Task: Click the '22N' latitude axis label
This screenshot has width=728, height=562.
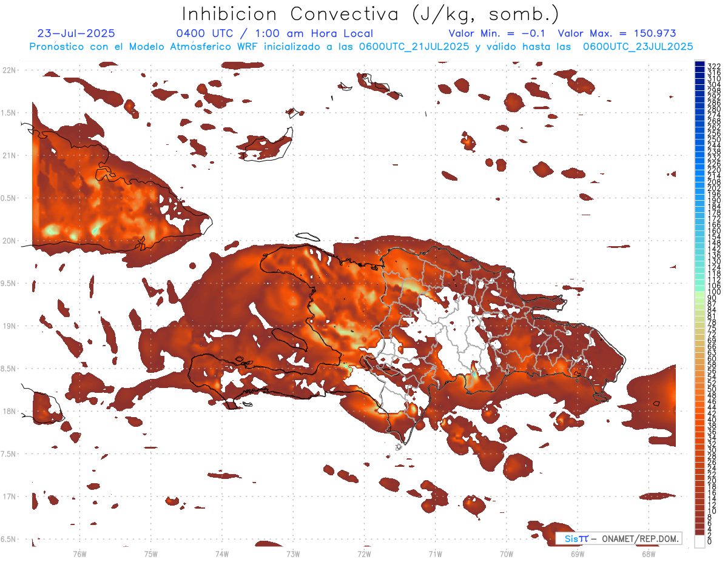Action: [9, 70]
